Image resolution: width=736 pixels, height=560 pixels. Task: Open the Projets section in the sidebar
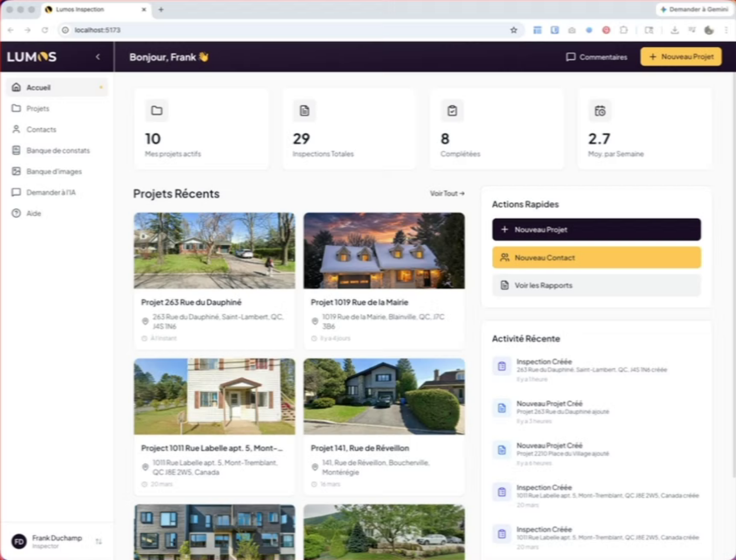(x=37, y=108)
